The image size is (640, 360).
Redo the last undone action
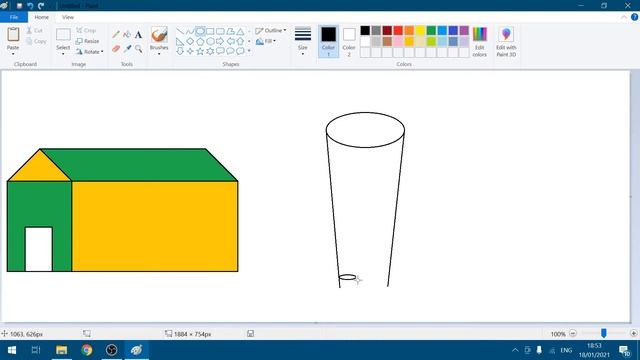click(41, 6)
